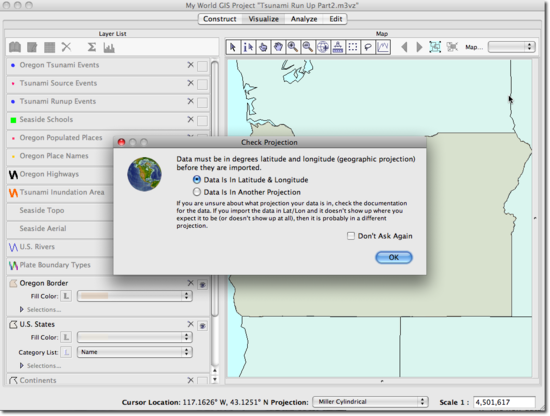Remove the Oregon Tsunami Events layer
The width and height of the screenshot is (550, 416).
[x=190, y=65]
